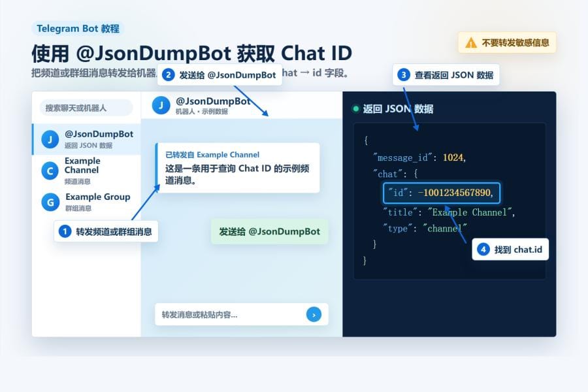This screenshot has width=588, height=392.
Task: Click the search chats or bots field
Action: click(x=86, y=108)
